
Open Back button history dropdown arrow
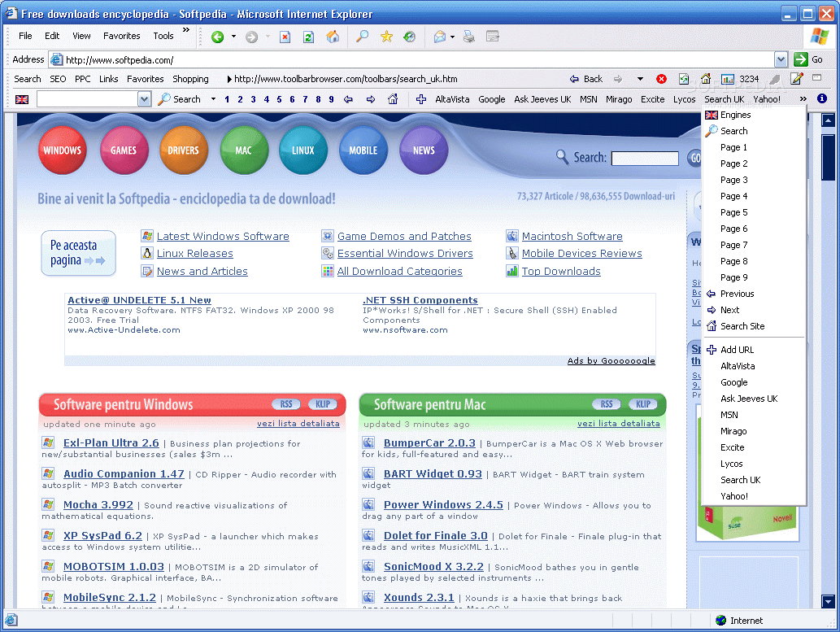[233, 37]
